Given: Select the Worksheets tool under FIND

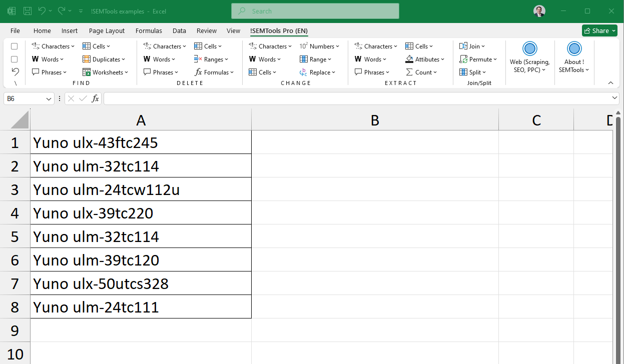Looking at the screenshot, I should [x=106, y=72].
